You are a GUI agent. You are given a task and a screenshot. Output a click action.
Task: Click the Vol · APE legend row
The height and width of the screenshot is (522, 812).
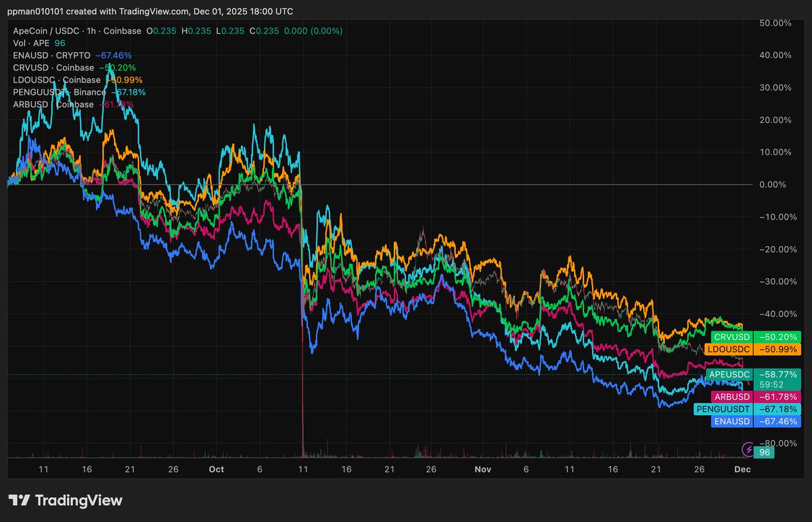[39, 43]
